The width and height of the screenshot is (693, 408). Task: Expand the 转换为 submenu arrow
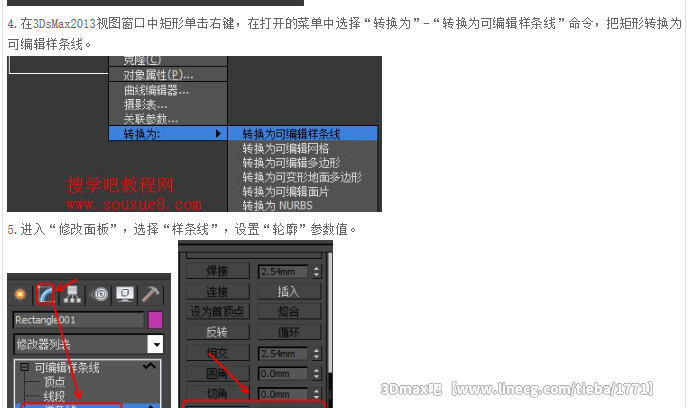(218, 134)
